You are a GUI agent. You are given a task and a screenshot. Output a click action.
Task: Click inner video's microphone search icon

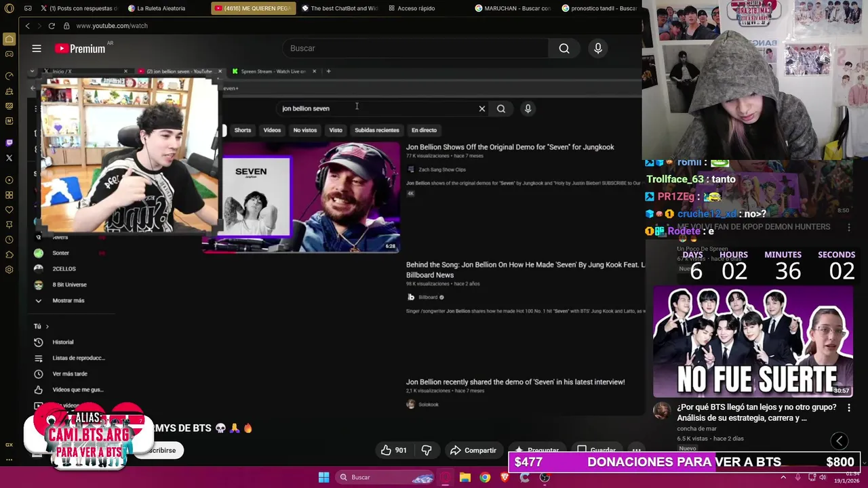(528, 108)
